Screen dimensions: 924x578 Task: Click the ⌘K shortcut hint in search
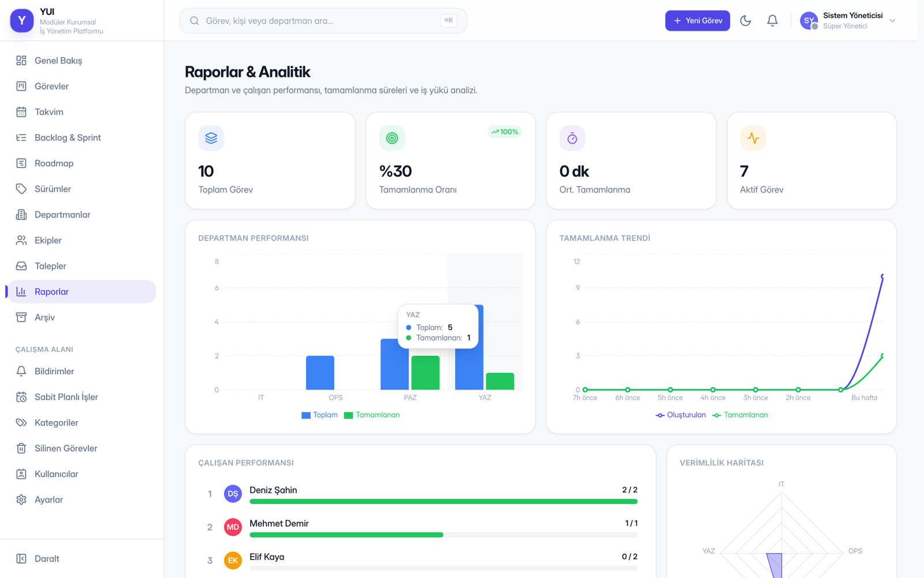point(449,21)
